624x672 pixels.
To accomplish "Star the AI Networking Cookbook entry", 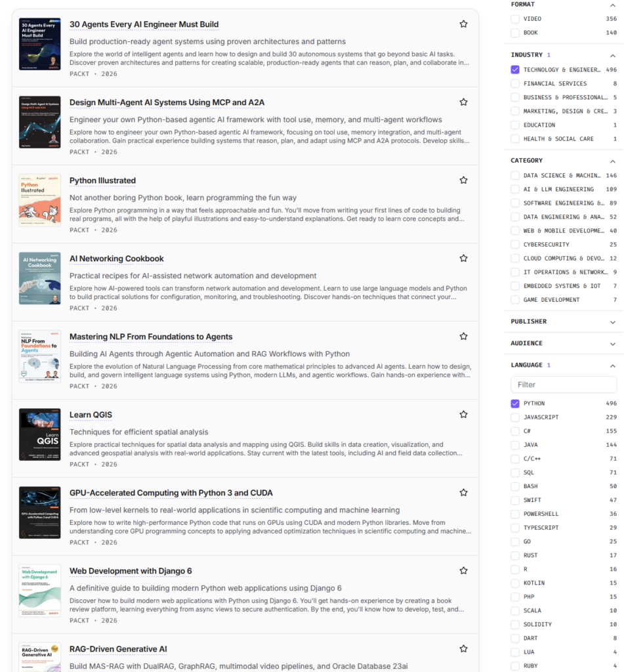I will [463, 258].
